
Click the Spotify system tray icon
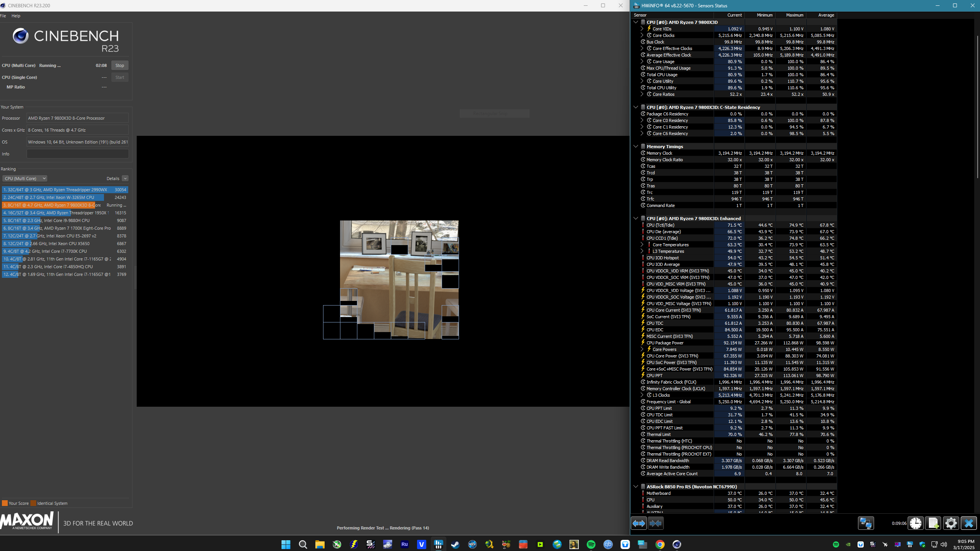tap(836, 544)
